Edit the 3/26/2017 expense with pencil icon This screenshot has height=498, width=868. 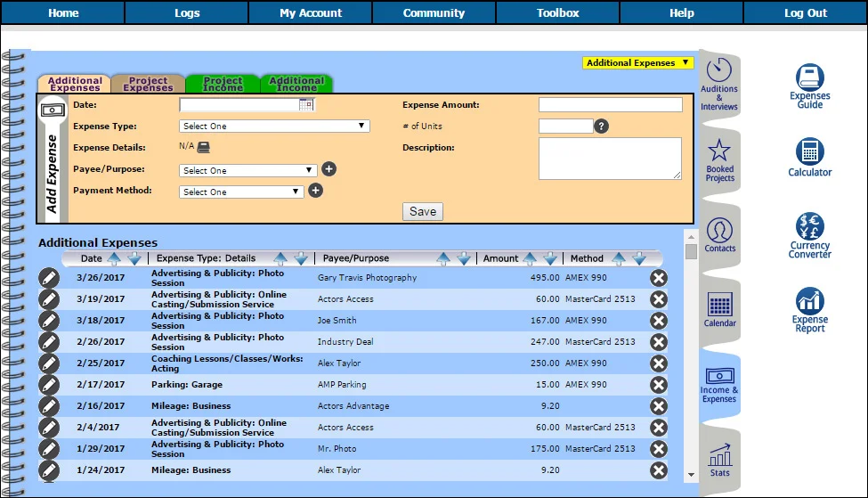[49, 278]
